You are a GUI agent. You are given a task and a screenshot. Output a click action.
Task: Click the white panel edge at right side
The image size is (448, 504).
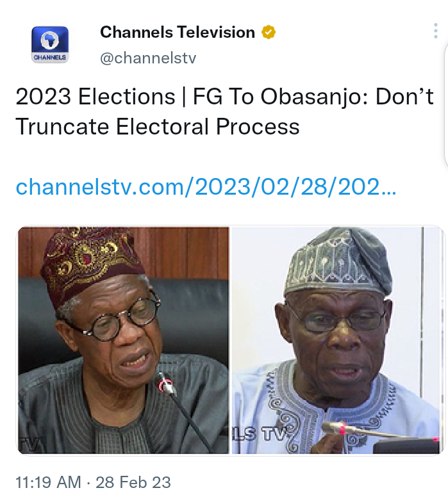pos(445,107)
